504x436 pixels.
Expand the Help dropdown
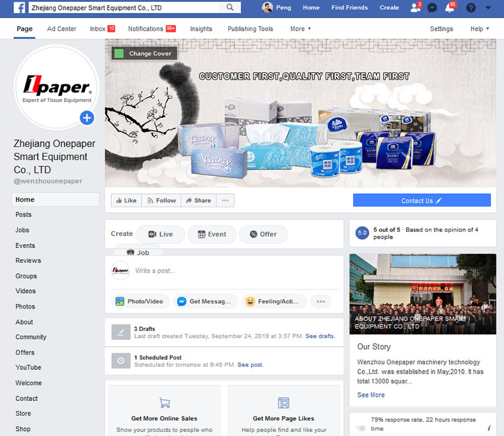coord(480,29)
